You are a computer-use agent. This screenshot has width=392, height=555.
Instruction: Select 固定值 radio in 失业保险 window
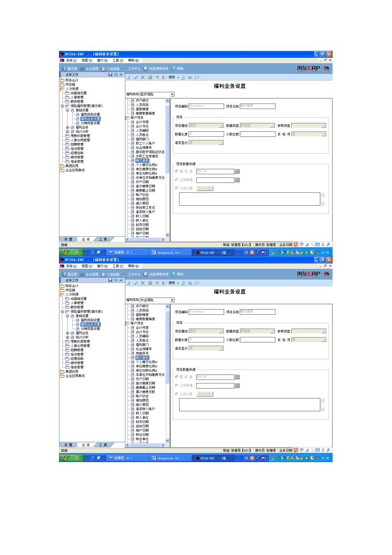177,377
